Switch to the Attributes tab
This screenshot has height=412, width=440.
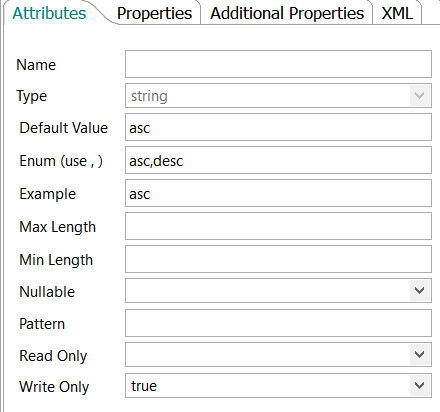click(49, 13)
